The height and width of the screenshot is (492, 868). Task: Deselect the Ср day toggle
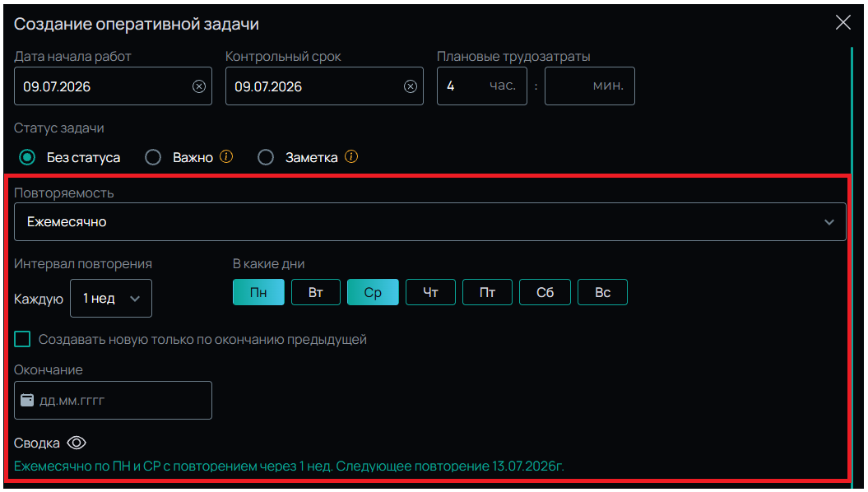click(x=373, y=292)
